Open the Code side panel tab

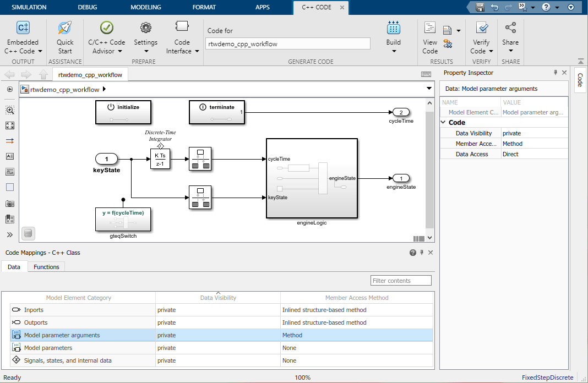coord(580,80)
